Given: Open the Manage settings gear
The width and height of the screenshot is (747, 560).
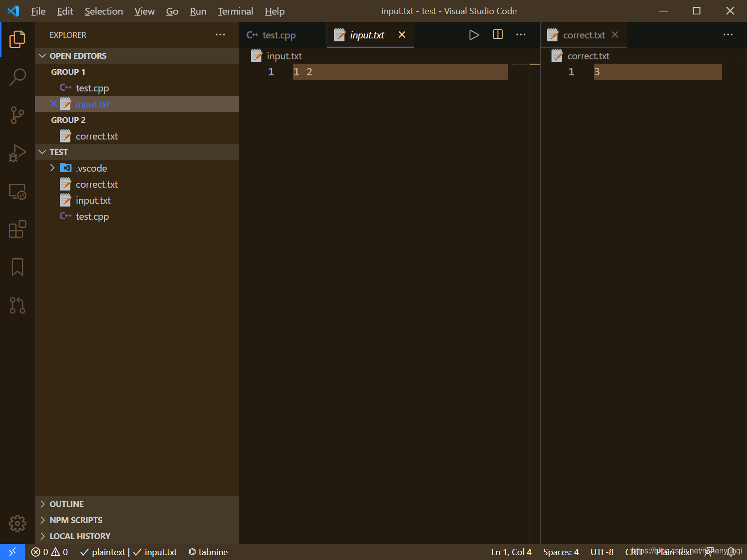Looking at the screenshot, I should [18, 524].
